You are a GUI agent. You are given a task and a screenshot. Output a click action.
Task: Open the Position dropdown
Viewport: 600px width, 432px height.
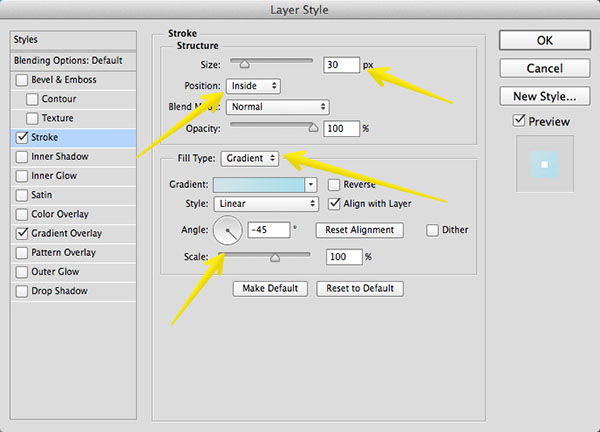(253, 86)
